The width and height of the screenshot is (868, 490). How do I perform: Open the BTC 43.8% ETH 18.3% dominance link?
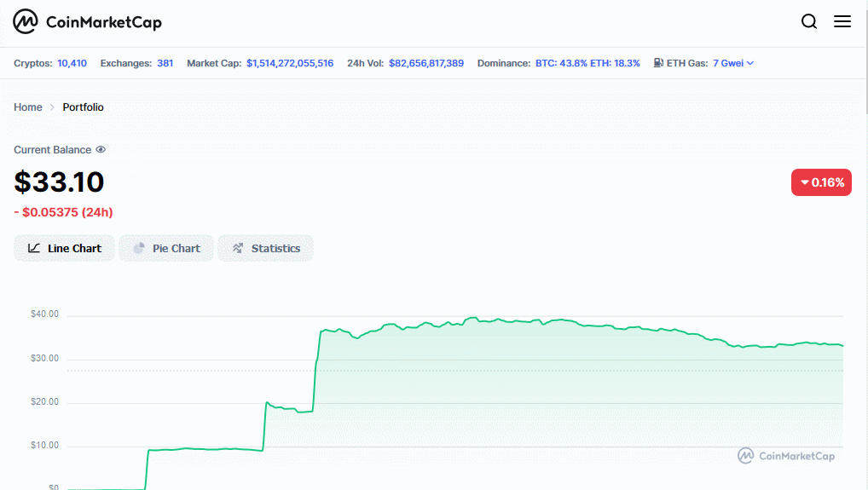(587, 63)
